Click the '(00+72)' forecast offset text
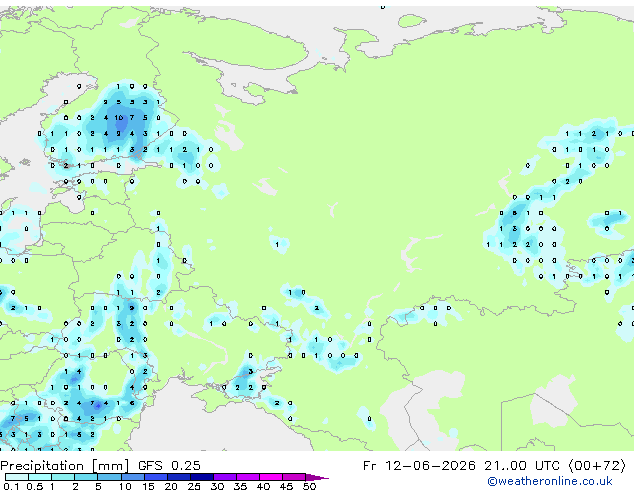The height and width of the screenshot is (490, 634). (x=597, y=466)
